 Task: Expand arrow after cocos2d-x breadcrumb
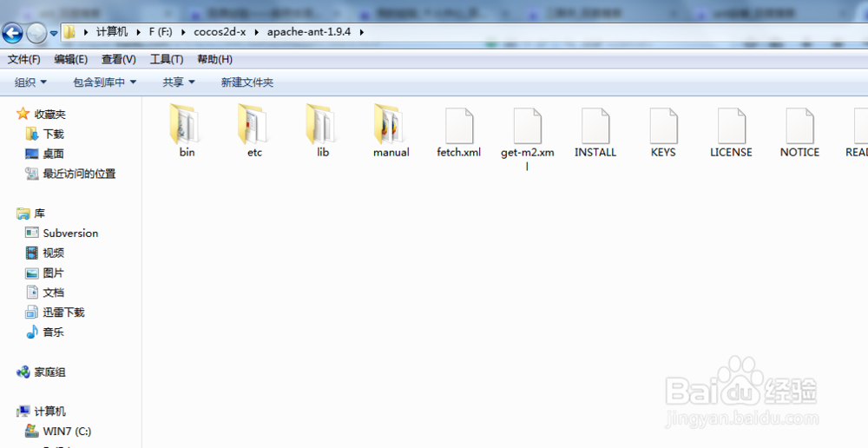point(257,32)
